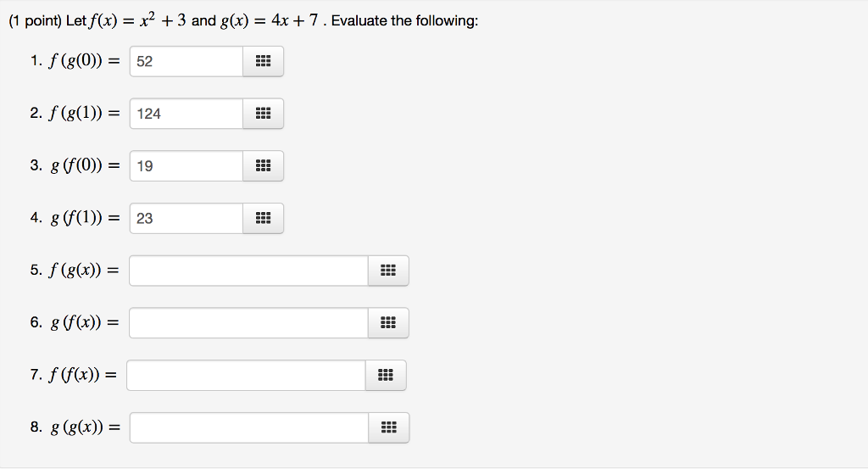Focus the empty g(f(x)) answer box
Screen dimensions: 868x469
pos(248,323)
